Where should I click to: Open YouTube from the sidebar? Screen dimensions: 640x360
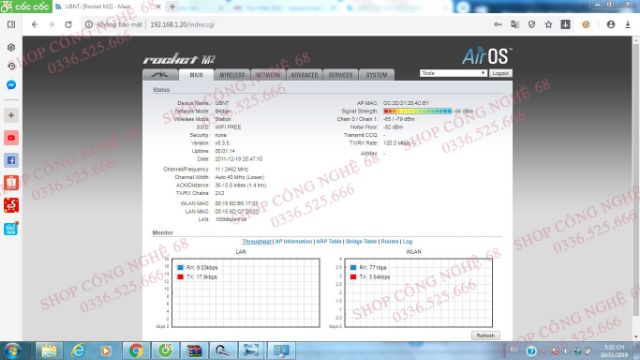(x=11, y=138)
